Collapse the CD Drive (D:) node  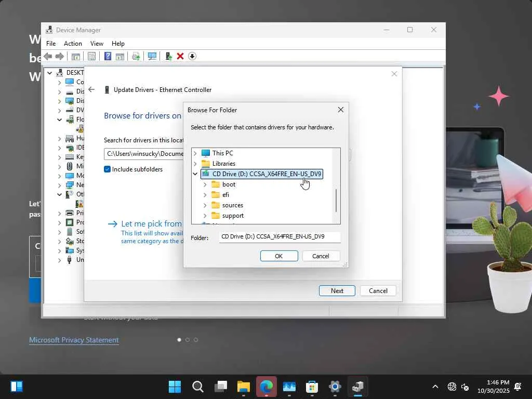[195, 174]
